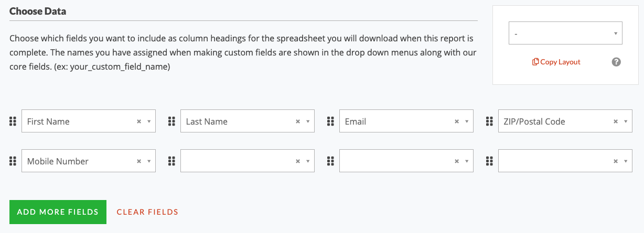The width and height of the screenshot is (644, 233).
Task: Click drag handle beside First Name field
Action: click(13, 121)
